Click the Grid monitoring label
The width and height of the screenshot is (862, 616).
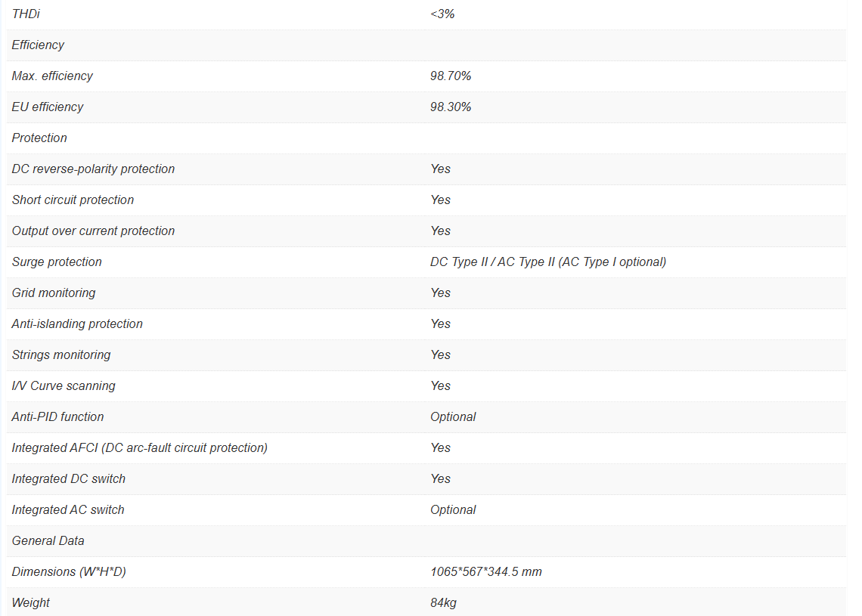54,293
